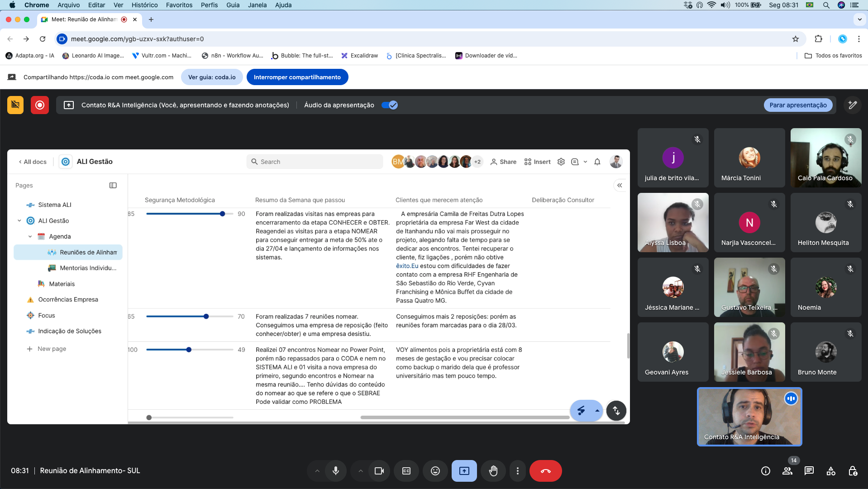Open the Favoritos menu
This screenshot has width=868, height=489.
coord(179,5)
